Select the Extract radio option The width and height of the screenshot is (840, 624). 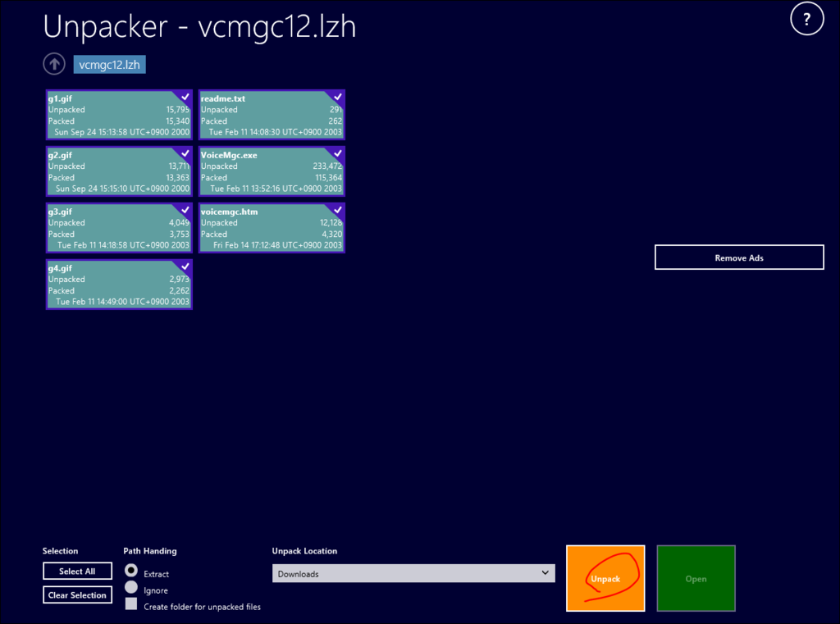[x=130, y=571]
